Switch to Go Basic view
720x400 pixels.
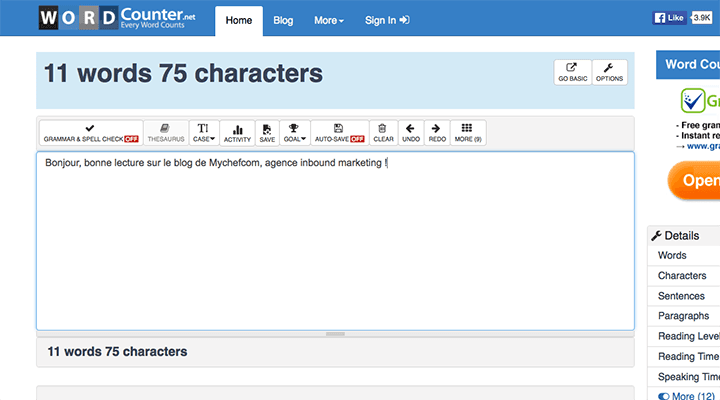[573, 72]
